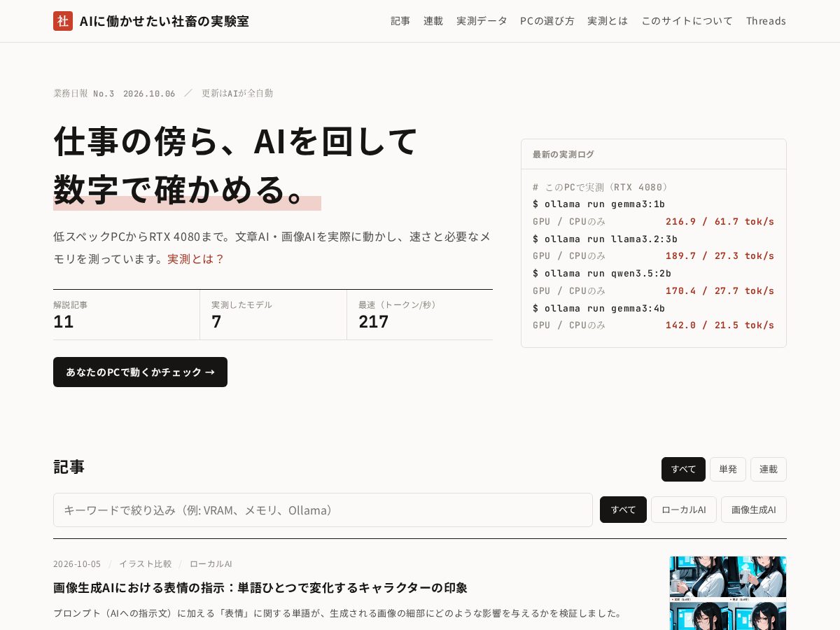Open the site title AIに働かせたい社畜の実験室
Screen dimensions: 840x630
(x=164, y=21)
